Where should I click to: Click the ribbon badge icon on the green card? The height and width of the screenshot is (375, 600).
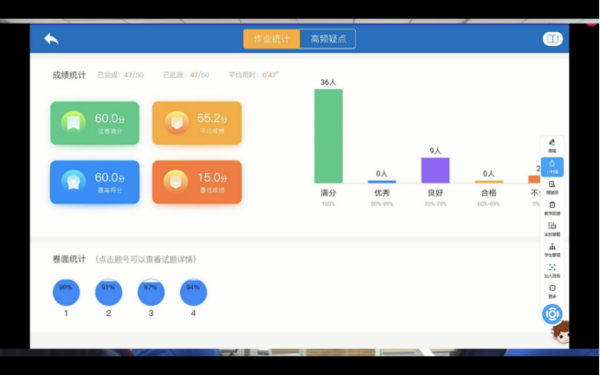tap(73, 123)
